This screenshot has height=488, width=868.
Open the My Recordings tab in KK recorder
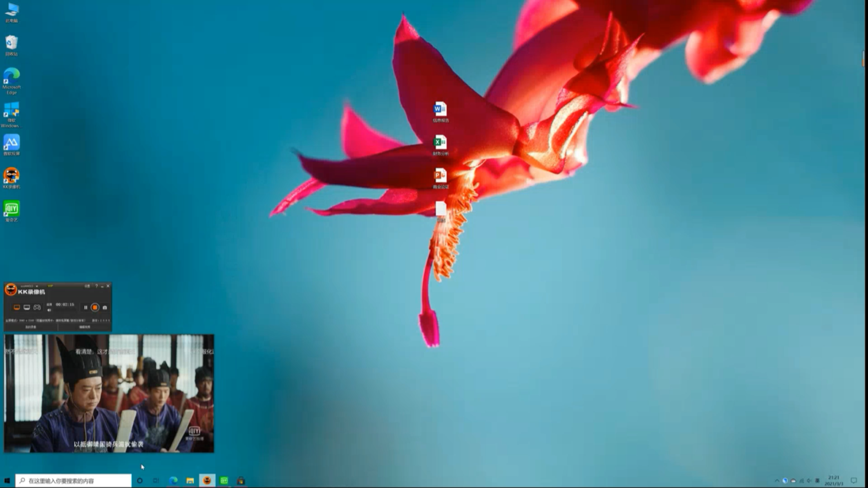31,327
